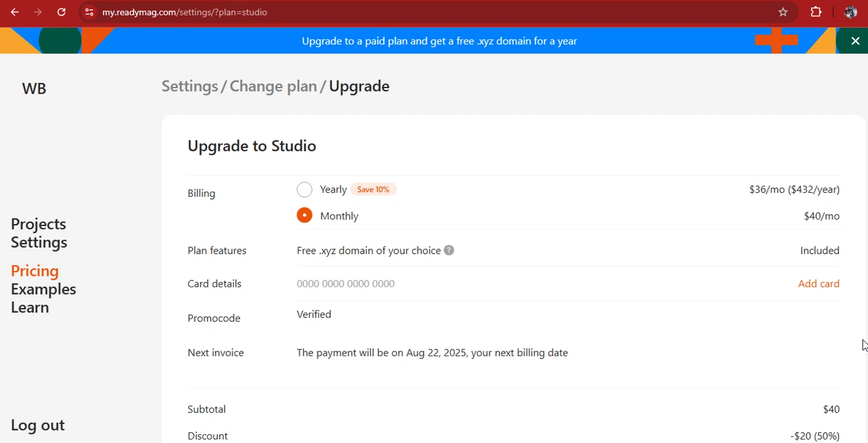The width and height of the screenshot is (868, 443).
Task: Click the upgrade promo banner text
Action: pyautogui.click(x=439, y=41)
